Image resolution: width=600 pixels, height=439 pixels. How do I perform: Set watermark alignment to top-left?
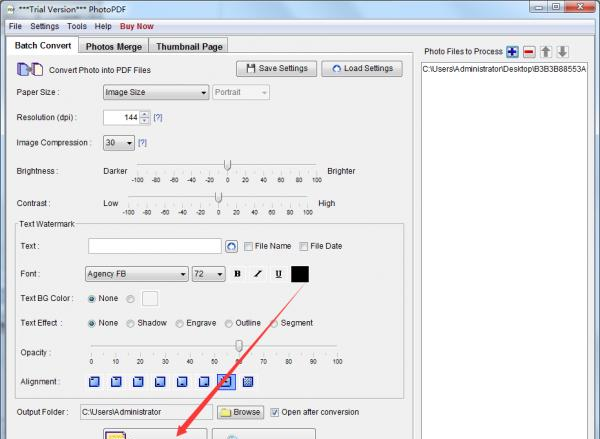(94, 382)
